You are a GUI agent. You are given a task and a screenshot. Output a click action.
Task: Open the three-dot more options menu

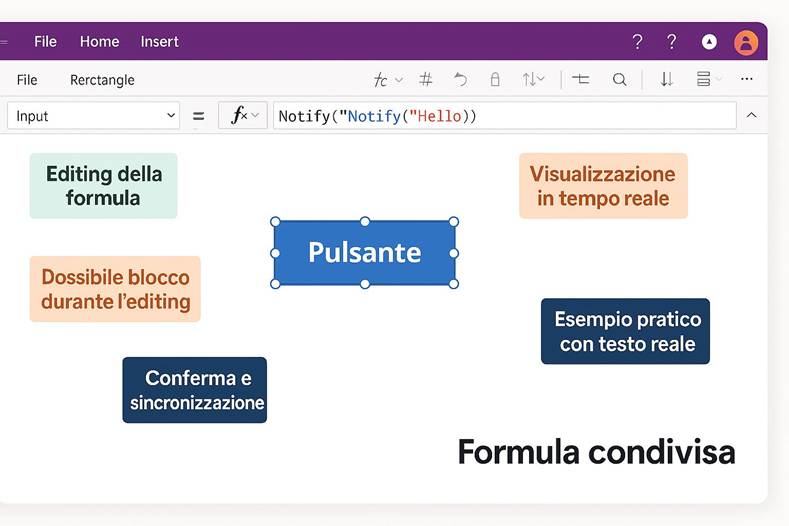(747, 79)
